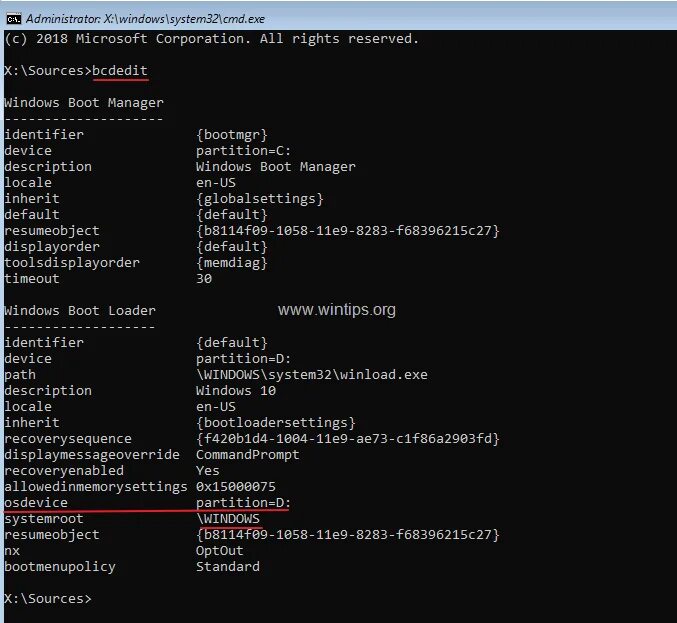Select the resumeobject GUID under Windows Boot Loader
This screenshot has height=623, width=677.
[348, 534]
